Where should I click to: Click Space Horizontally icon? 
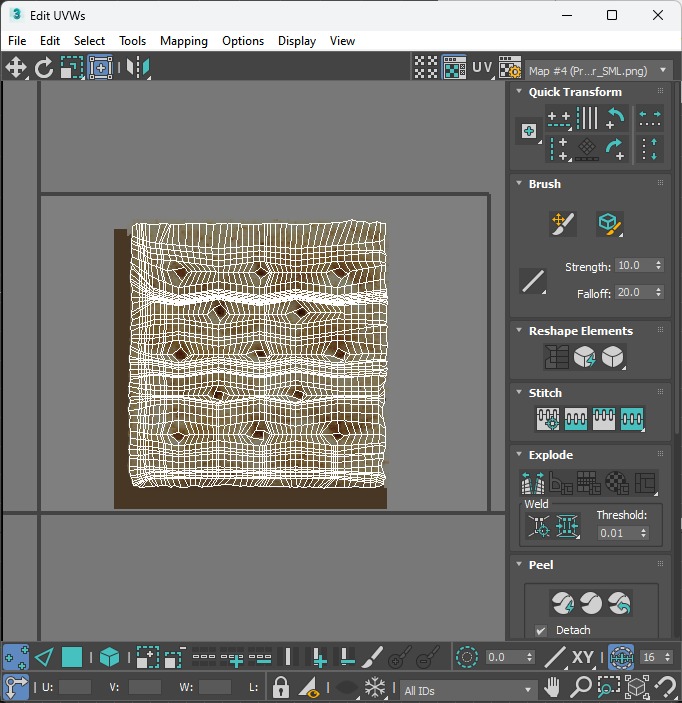[650, 119]
